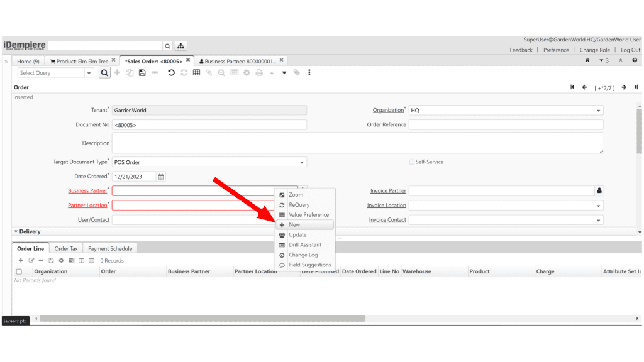Expand the Organization dropdown

(598, 111)
